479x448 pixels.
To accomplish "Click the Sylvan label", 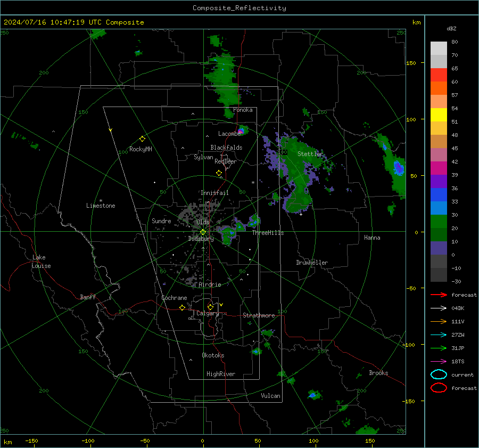I will tap(203, 157).
